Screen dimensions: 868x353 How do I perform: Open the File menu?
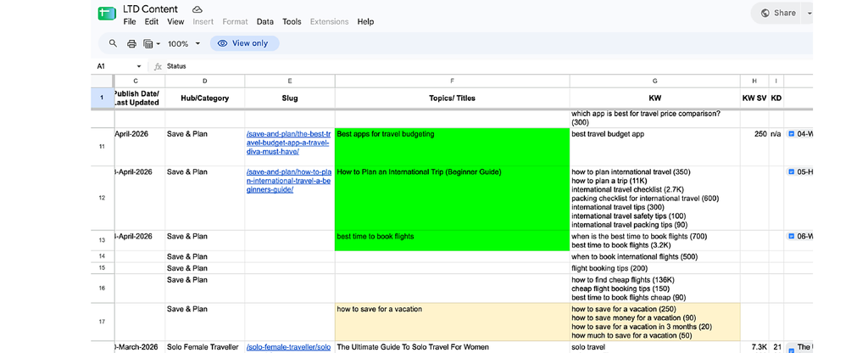pos(130,21)
